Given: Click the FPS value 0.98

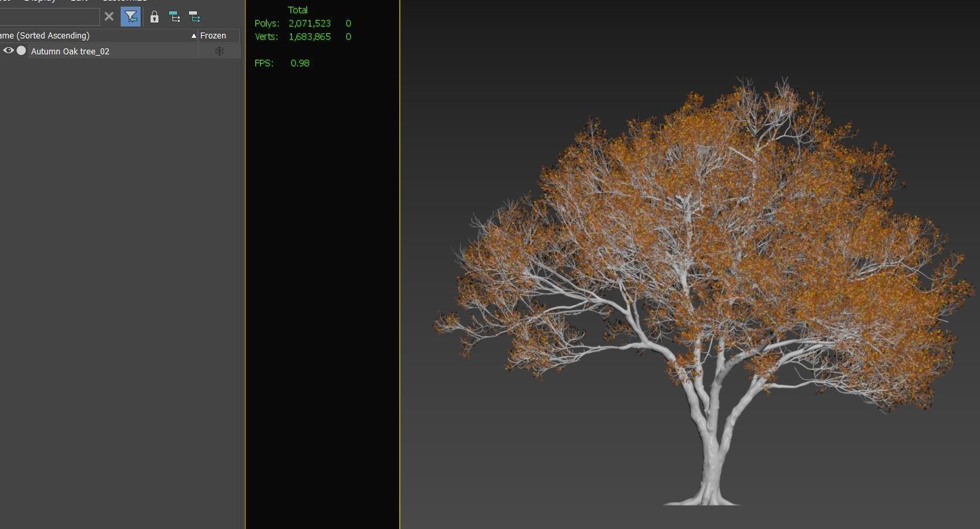Looking at the screenshot, I should coord(300,63).
